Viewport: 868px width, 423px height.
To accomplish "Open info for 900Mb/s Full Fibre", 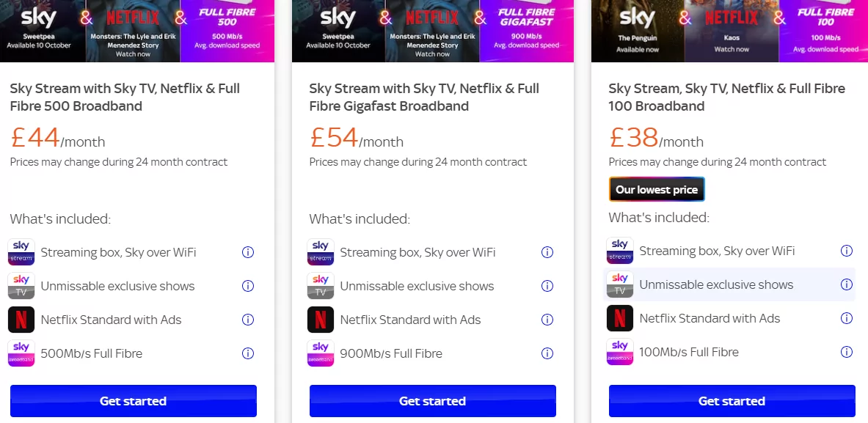I will [547, 353].
